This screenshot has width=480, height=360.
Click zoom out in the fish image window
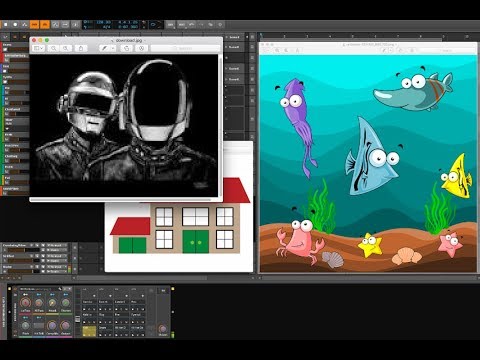click(277, 50)
